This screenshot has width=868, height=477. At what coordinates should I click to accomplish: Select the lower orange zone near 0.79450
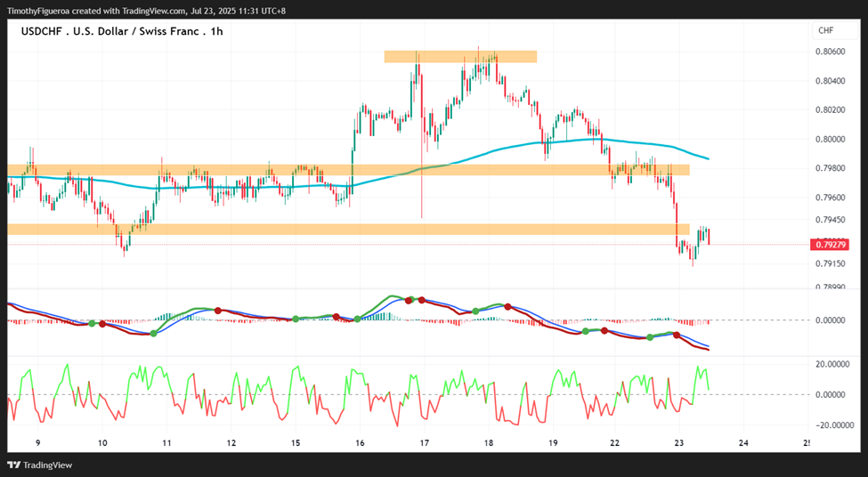tap(349, 229)
